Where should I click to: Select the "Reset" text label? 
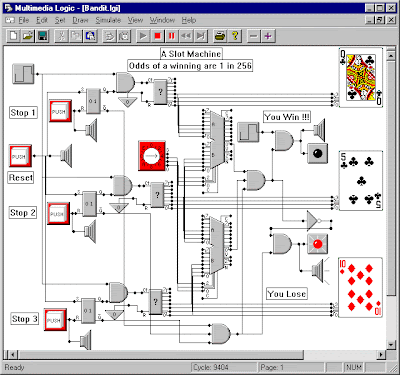[21, 178]
